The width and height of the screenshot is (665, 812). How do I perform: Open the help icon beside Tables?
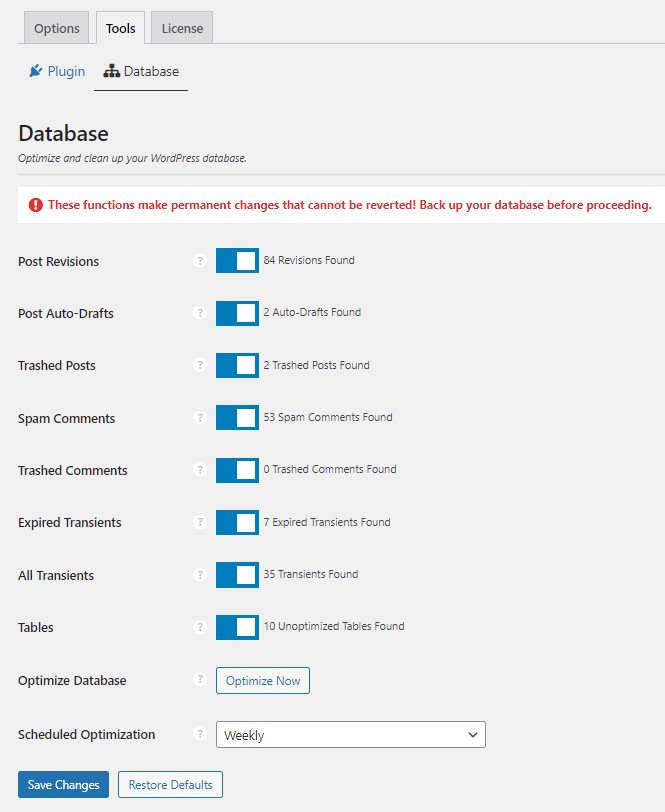(x=200, y=627)
